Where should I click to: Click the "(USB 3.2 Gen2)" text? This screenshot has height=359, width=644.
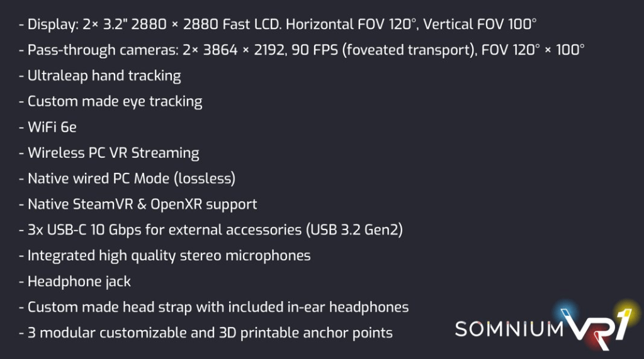[354, 229]
